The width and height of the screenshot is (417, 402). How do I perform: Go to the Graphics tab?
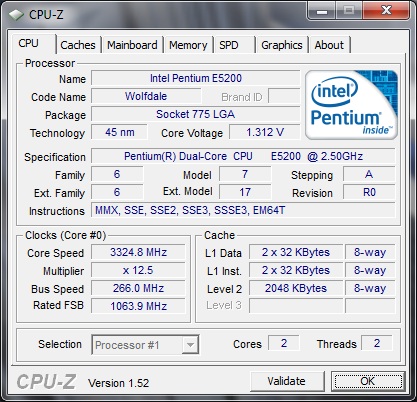(282, 45)
